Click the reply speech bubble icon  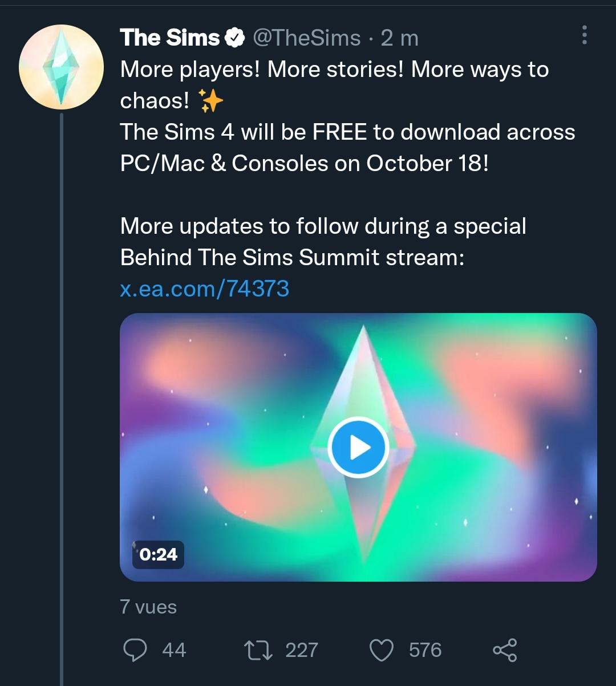tap(135, 650)
